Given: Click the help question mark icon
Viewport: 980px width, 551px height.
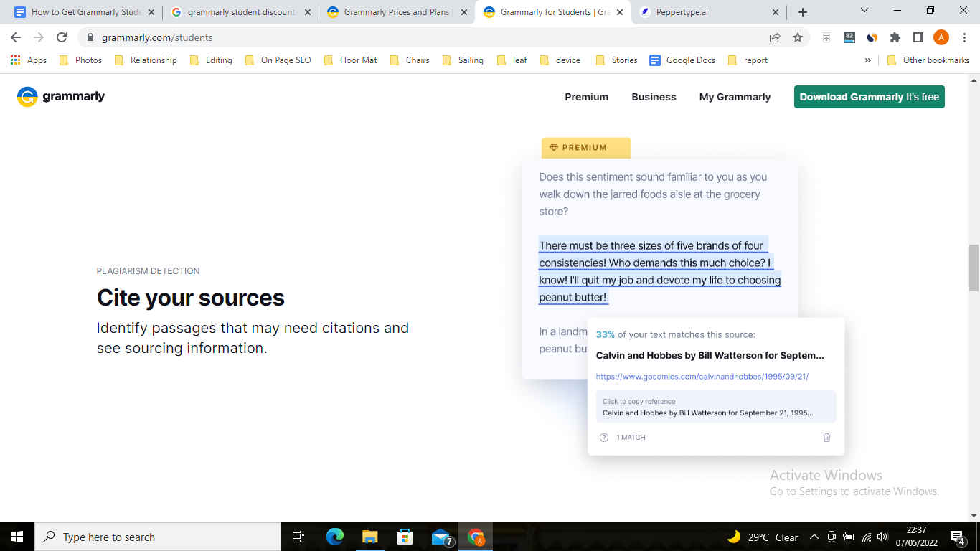Looking at the screenshot, I should [x=603, y=437].
